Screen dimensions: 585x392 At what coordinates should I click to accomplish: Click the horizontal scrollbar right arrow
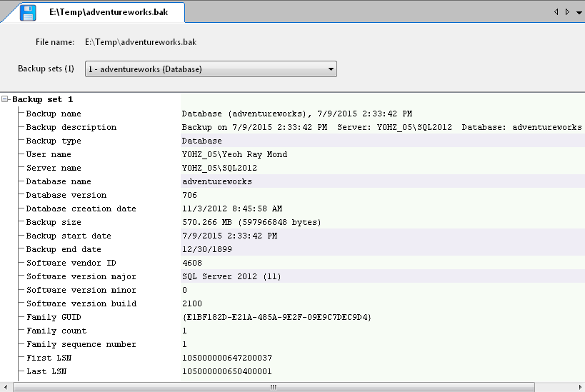coord(580,387)
